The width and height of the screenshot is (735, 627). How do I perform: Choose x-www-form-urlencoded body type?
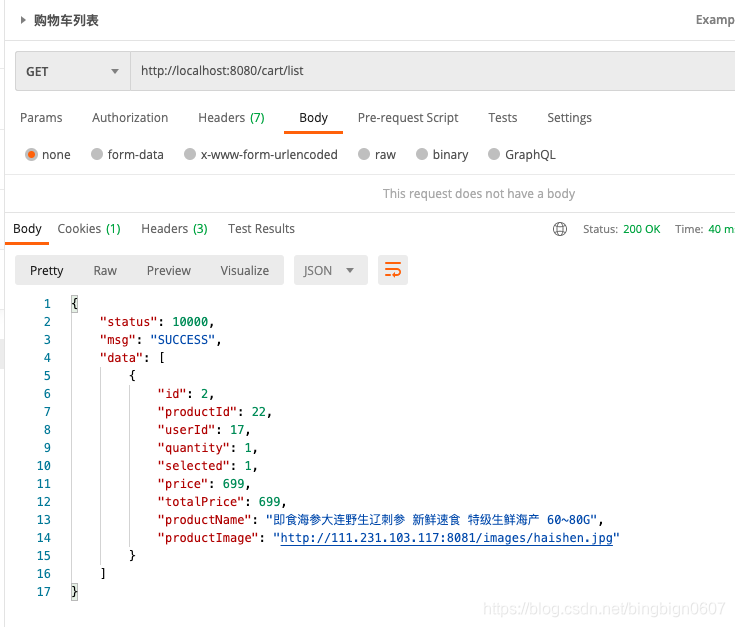coord(190,154)
